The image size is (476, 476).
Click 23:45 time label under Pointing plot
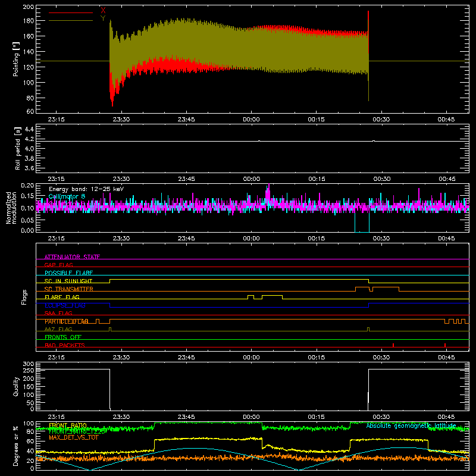(x=186, y=120)
